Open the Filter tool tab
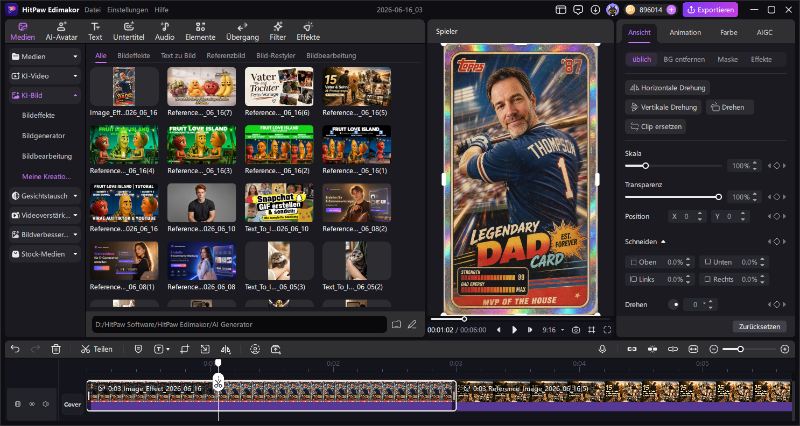This screenshot has width=800, height=426. (x=278, y=31)
